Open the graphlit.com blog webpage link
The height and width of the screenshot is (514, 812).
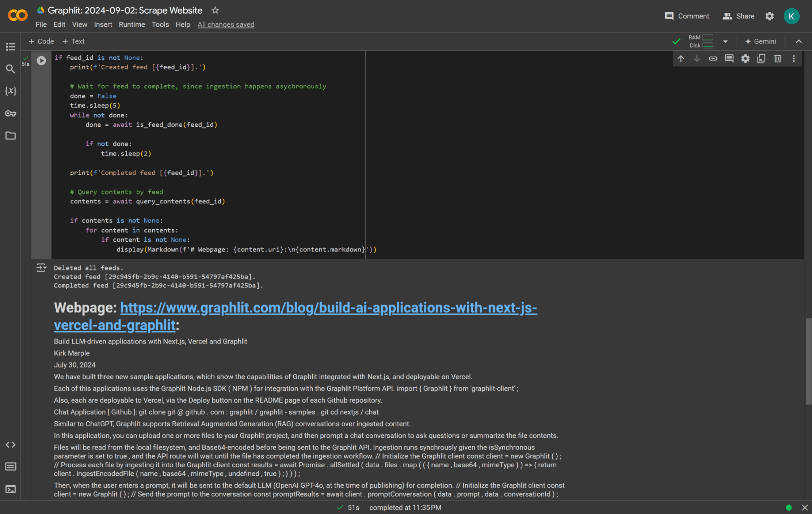(328, 308)
